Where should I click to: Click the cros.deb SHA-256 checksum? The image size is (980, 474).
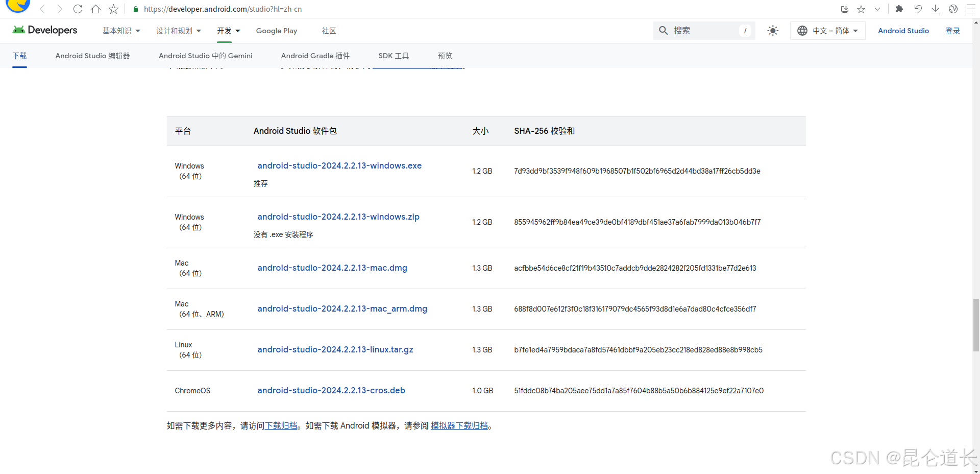[x=639, y=391]
